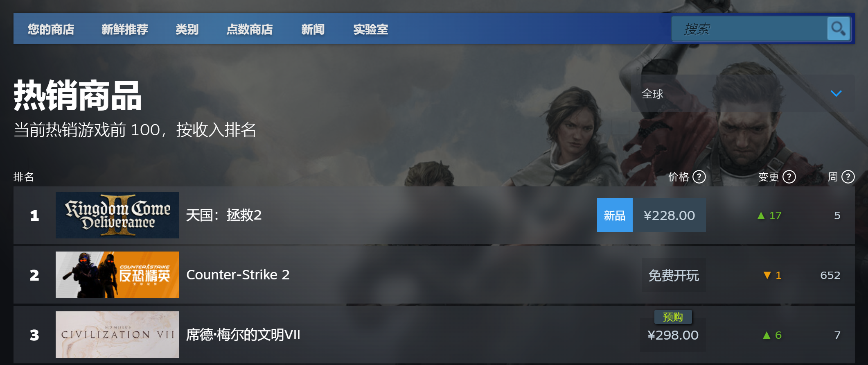Focus the 搜索 search input field

[x=749, y=29]
